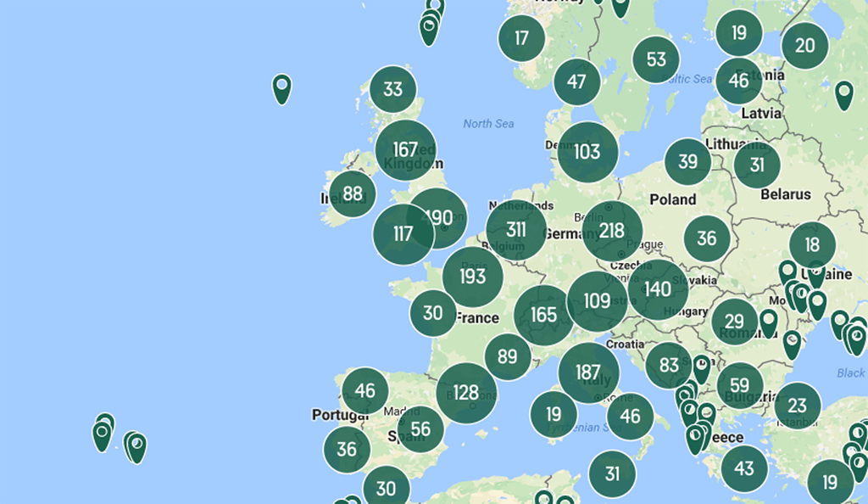Viewport: 868px width, 504px height.
Task: Open the 187 cluster over Italy
Action: pyautogui.click(x=588, y=372)
